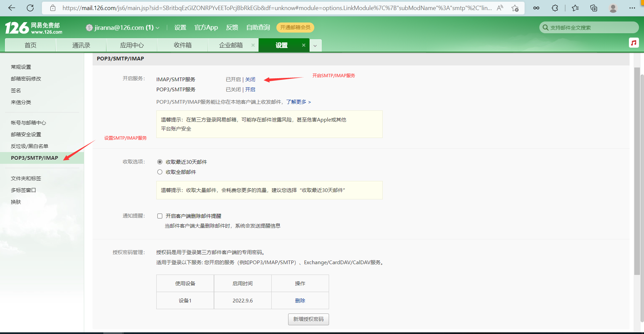Image resolution: width=644 pixels, height=334 pixels.
Task: Open 帐号与邮箱中心 in the sidebar
Action: (29, 123)
